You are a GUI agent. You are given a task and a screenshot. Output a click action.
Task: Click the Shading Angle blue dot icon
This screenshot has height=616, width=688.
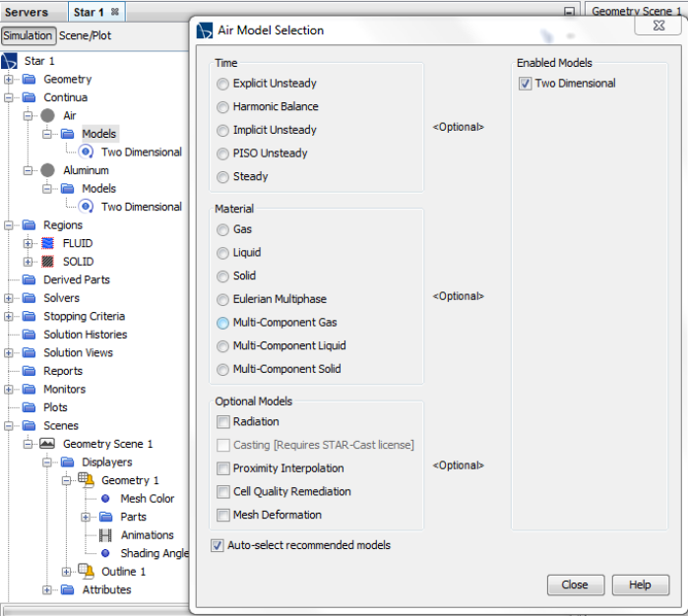[x=105, y=553]
